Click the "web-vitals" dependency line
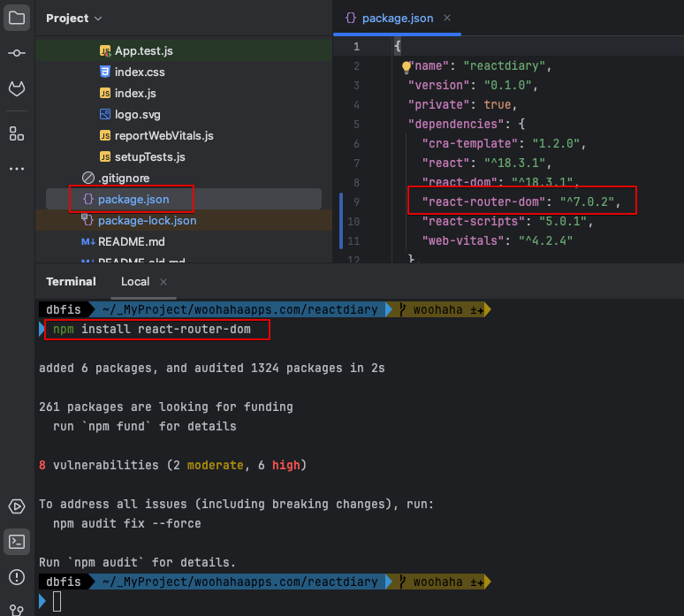This screenshot has width=684, height=616. [497, 240]
